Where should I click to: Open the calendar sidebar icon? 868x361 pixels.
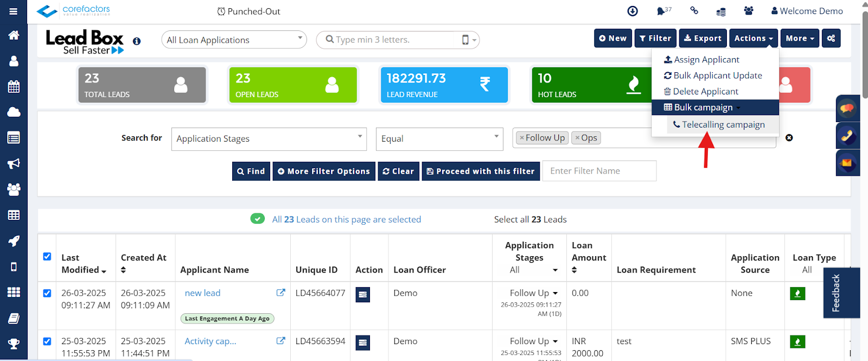click(14, 86)
